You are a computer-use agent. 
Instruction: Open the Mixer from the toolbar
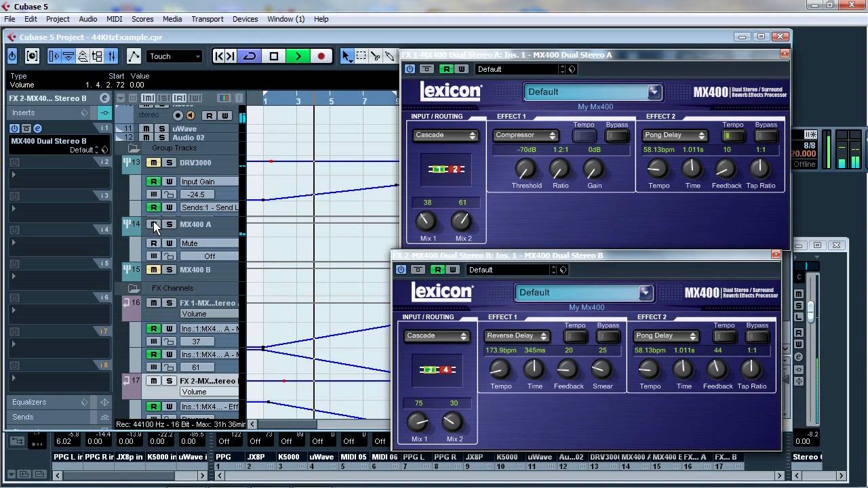tap(111, 56)
